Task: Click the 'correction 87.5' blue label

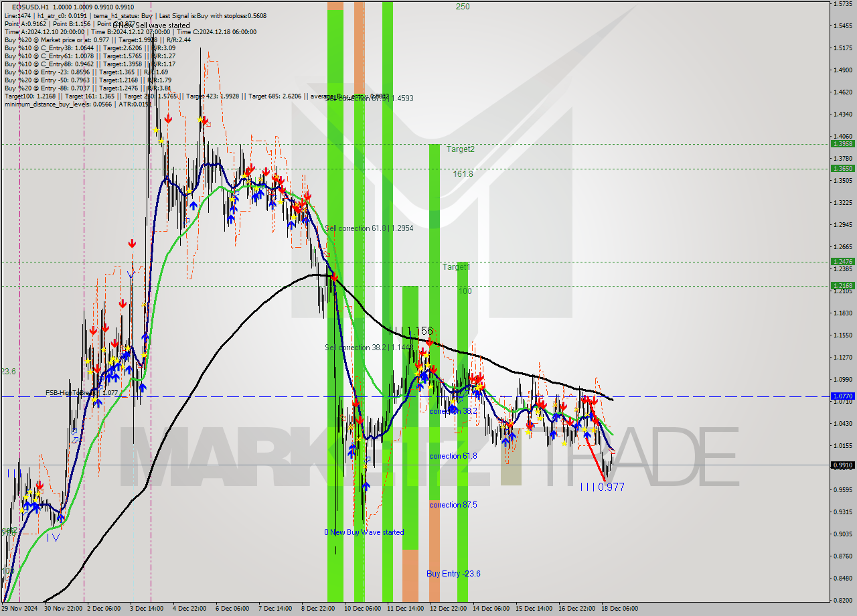Action: [x=453, y=505]
